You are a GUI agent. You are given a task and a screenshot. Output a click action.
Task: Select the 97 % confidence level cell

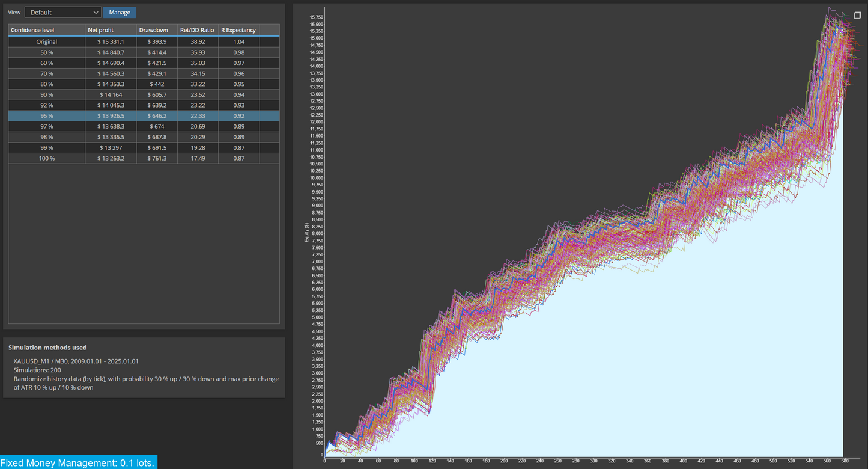pos(47,126)
